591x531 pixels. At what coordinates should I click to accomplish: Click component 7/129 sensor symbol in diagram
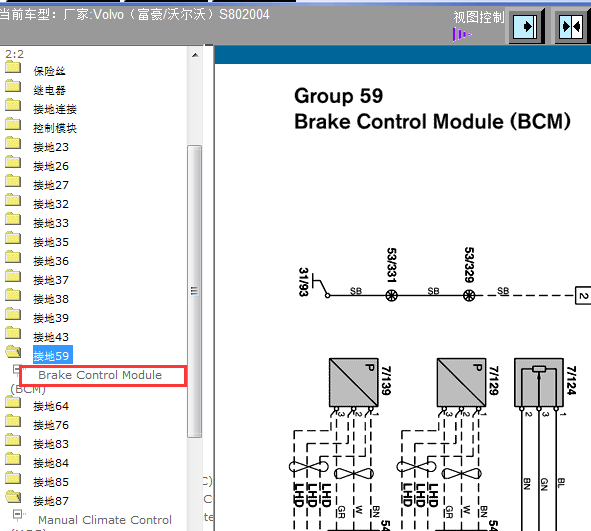click(461, 382)
